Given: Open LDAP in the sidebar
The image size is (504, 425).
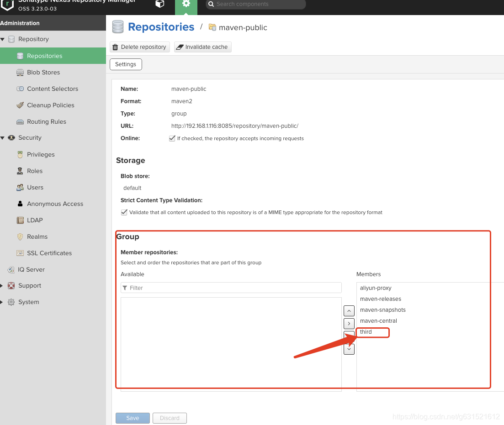Looking at the screenshot, I should pyautogui.click(x=35, y=220).
